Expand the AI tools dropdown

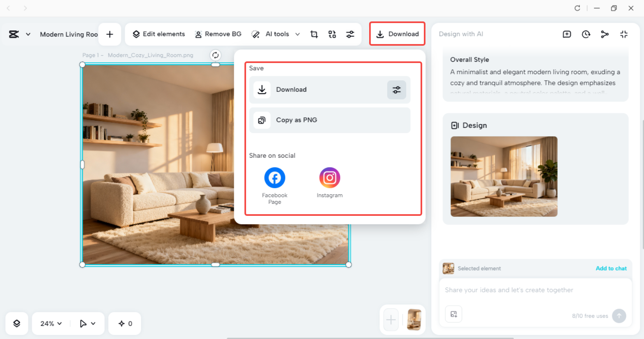[x=298, y=34]
